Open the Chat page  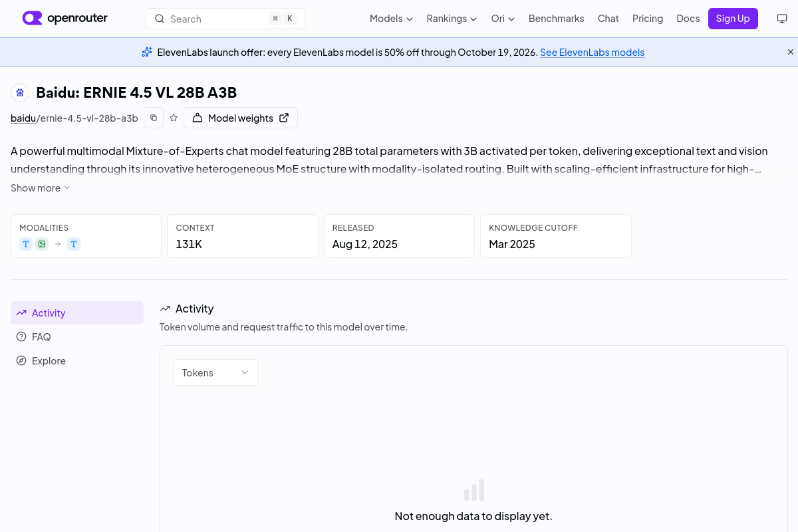tap(608, 19)
